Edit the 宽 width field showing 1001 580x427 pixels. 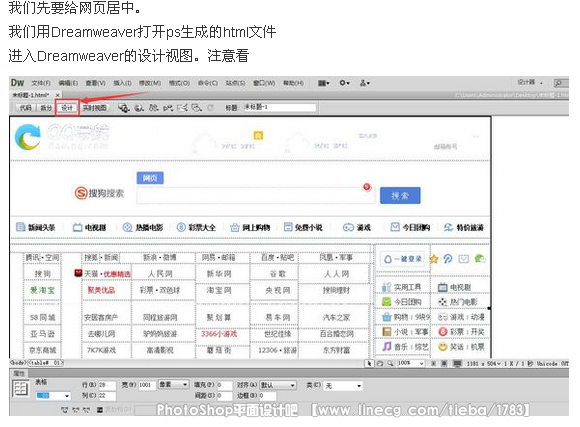147,385
